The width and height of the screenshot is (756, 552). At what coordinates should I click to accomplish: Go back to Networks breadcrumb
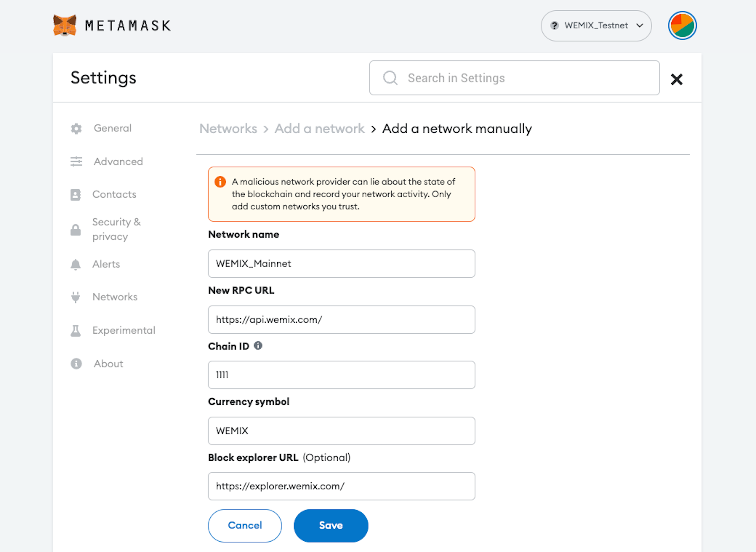228,129
